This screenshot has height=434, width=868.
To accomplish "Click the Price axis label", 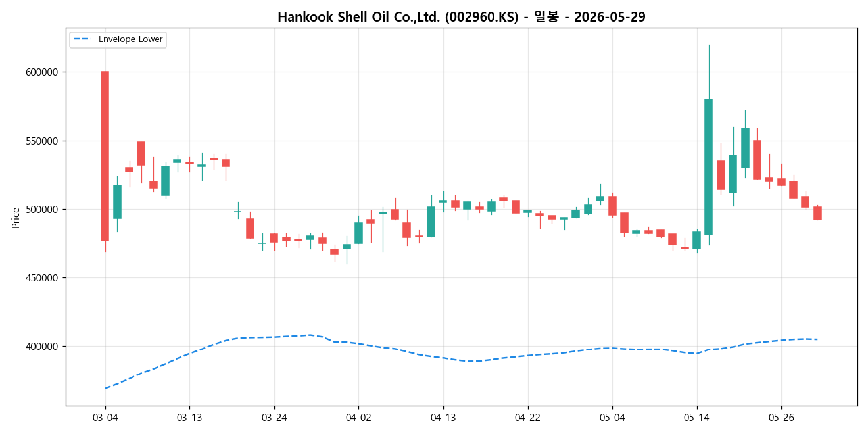I will 16,218.
